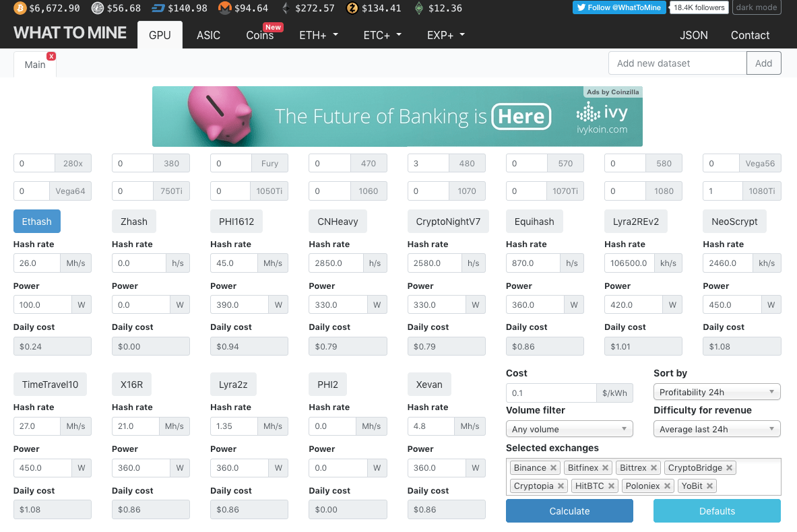This screenshot has height=532, width=797.
Task: Click the Bitcoin price icon
Action: tap(20, 8)
